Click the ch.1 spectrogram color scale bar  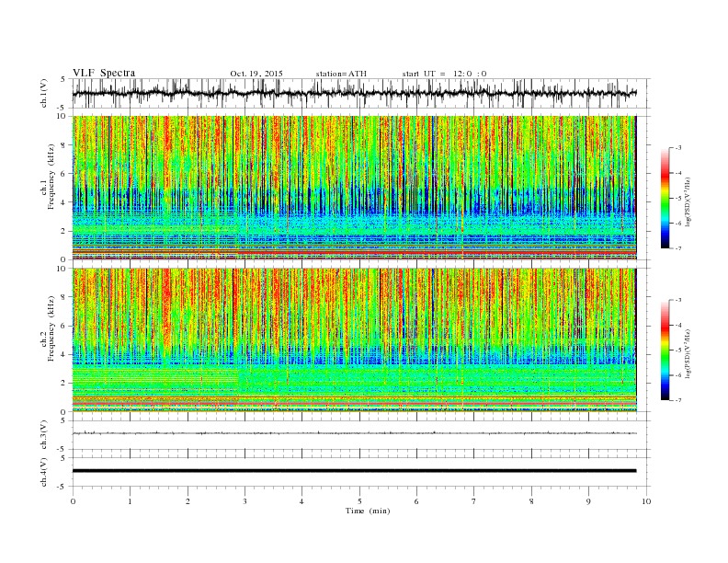click(x=665, y=199)
